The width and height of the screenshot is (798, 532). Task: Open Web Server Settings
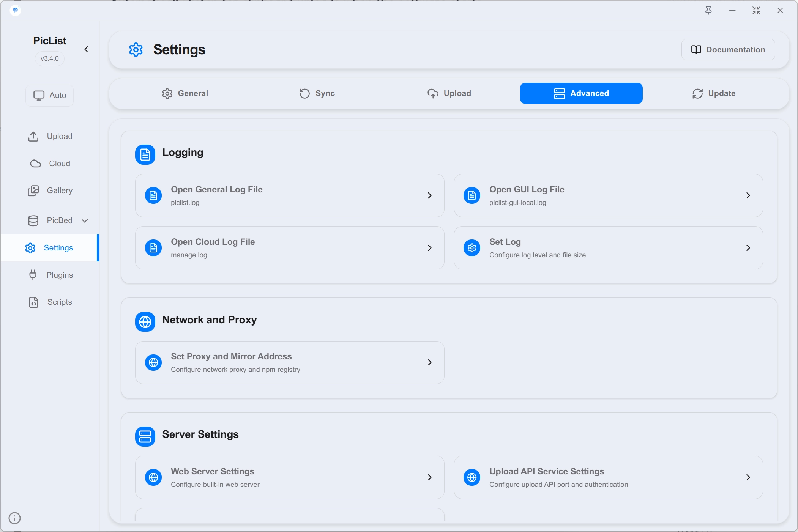coord(290,477)
